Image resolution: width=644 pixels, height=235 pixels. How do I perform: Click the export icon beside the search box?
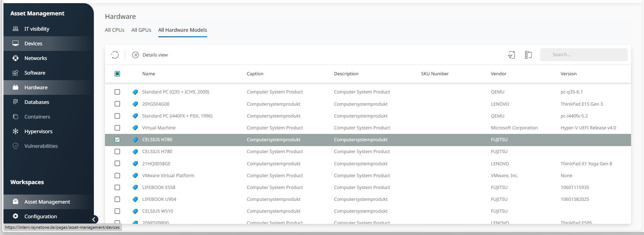(512, 55)
